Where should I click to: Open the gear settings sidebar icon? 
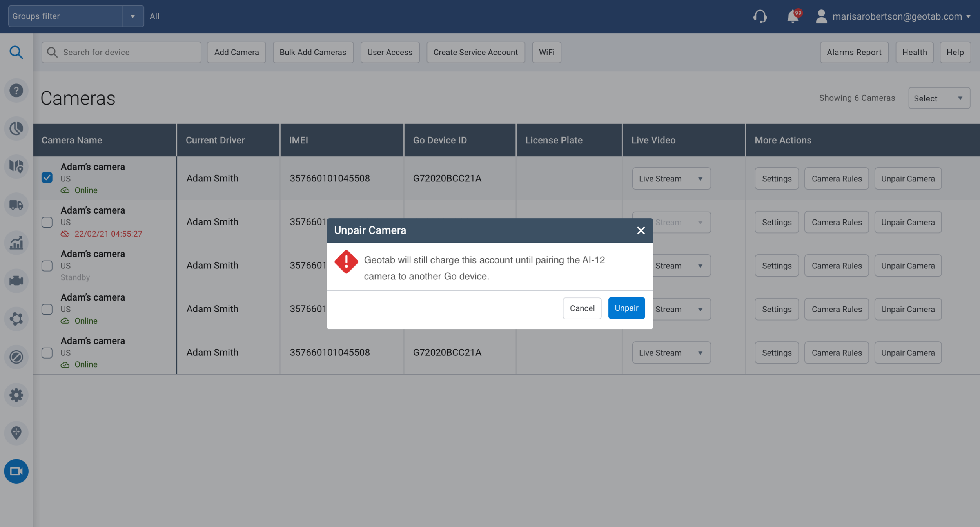point(16,395)
